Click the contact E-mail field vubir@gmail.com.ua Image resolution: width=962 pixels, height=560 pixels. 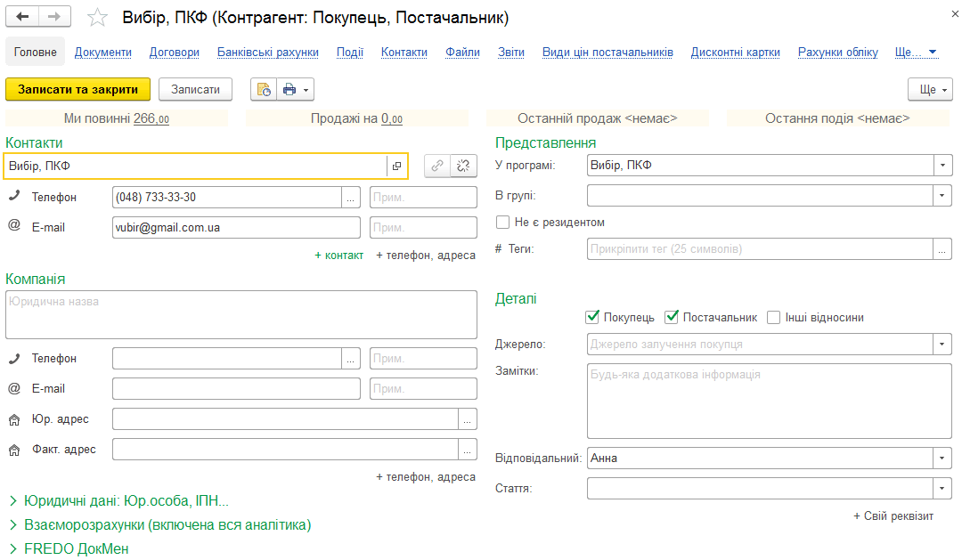[x=236, y=228]
